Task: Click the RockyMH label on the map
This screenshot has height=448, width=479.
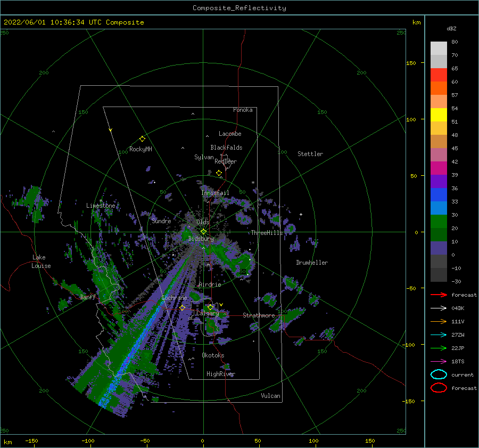Action: click(x=141, y=149)
